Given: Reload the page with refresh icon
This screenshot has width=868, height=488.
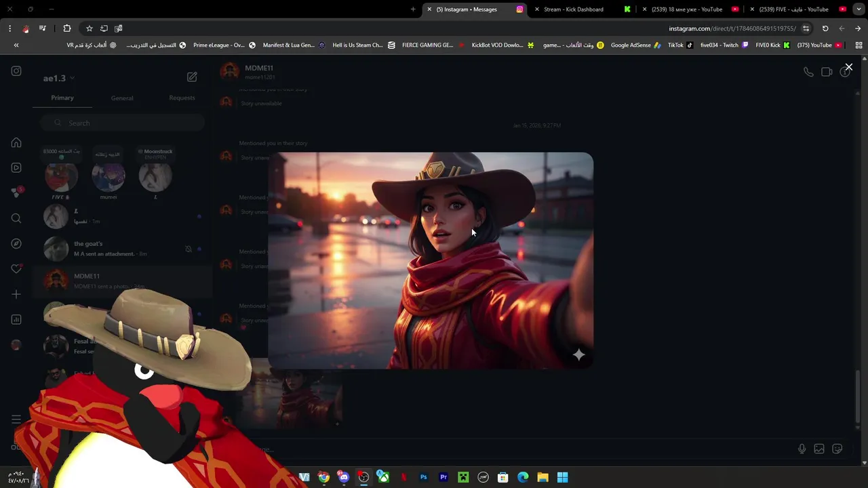Looking at the screenshot, I should [825, 28].
